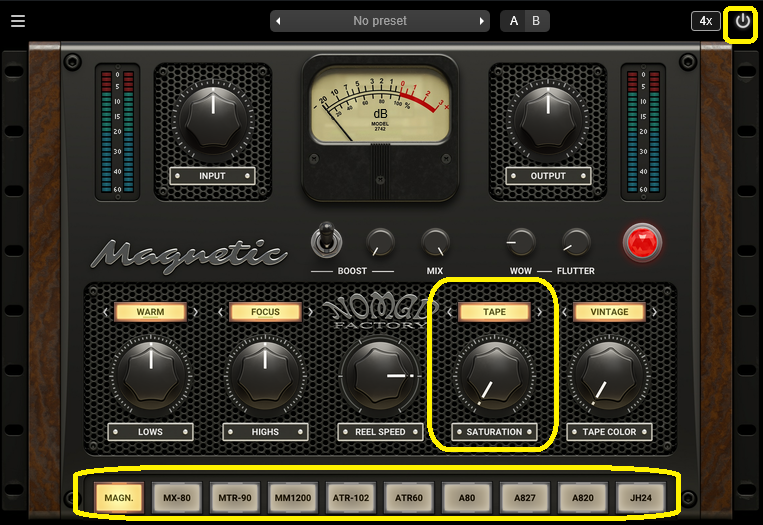Select the MX-80 tape machine
The width and height of the screenshot is (763, 525).
click(x=177, y=498)
